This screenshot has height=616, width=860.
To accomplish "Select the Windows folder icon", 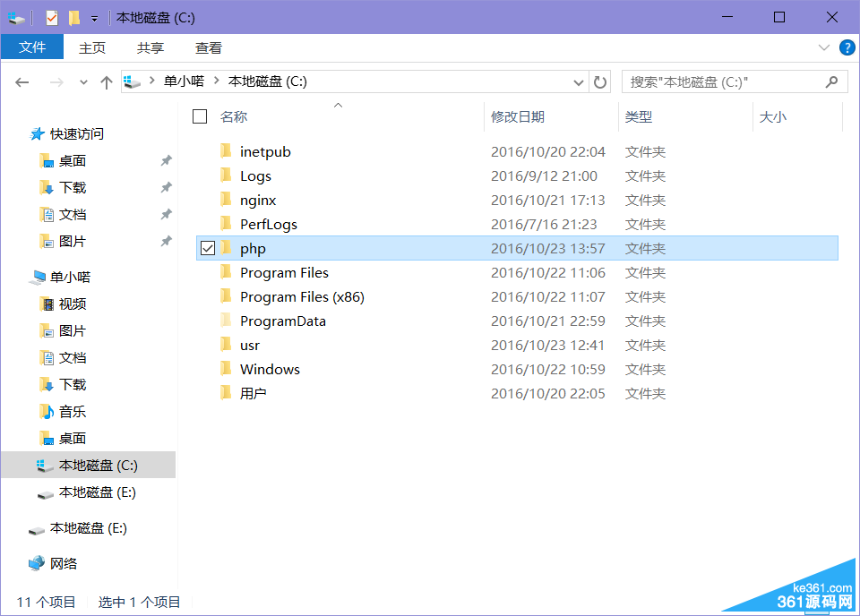I will [x=226, y=368].
